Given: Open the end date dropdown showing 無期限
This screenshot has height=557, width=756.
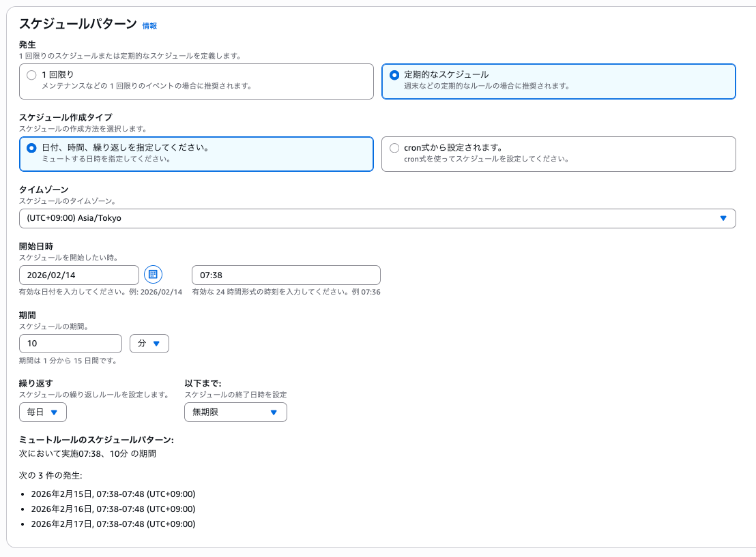Looking at the screenshot, I should (x=235, y=412).
